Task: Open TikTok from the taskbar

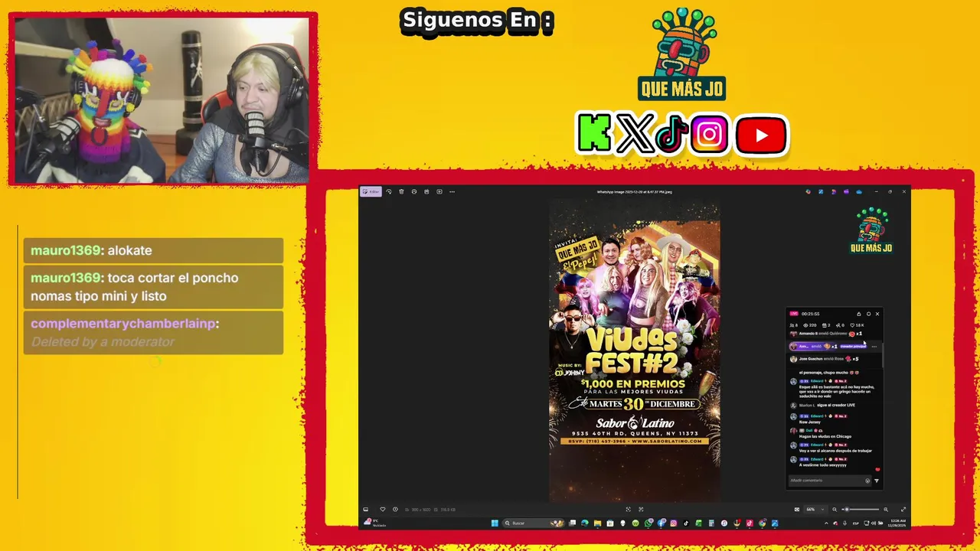Action: [x=685, y=523]
